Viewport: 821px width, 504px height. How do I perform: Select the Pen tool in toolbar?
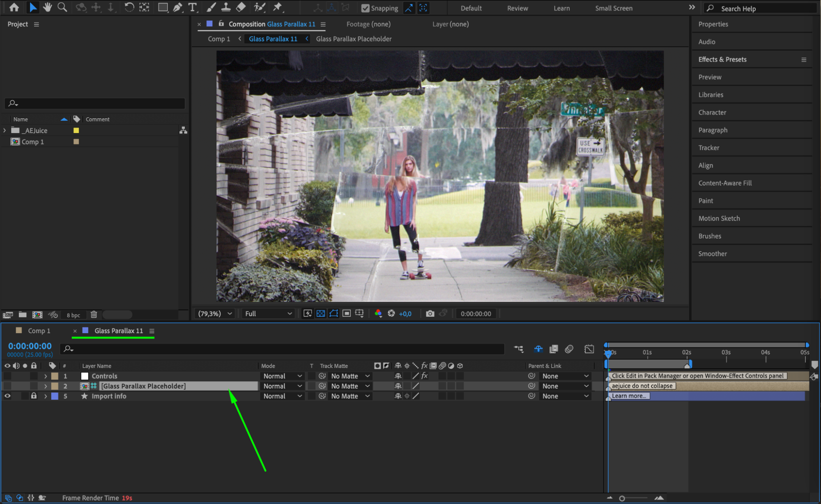(x=177, y=7)
